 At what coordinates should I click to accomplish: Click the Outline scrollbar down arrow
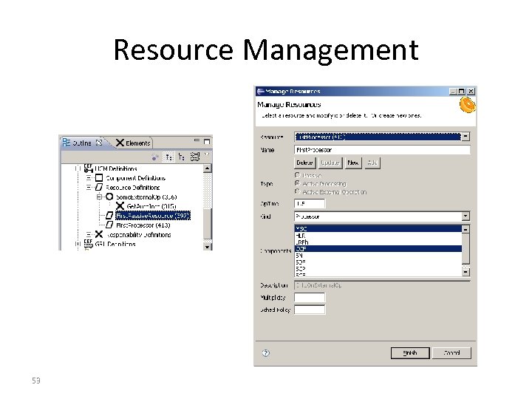coord(208,247)
